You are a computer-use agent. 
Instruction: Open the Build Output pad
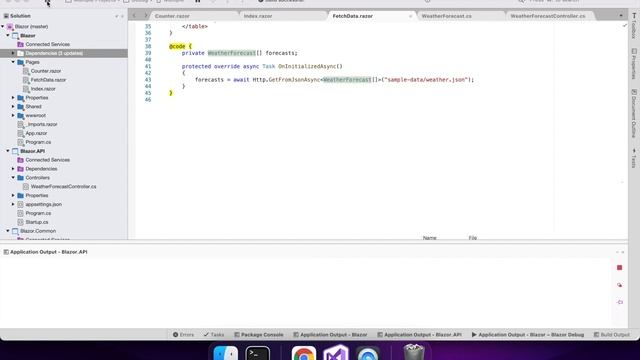611,335
